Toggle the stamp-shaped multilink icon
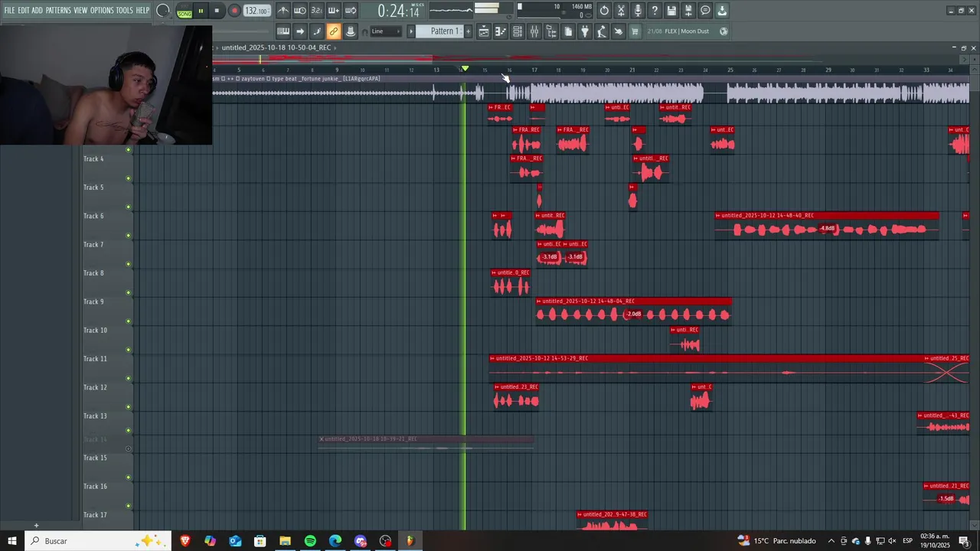This screenshot has height=551, width=980. 351,31
